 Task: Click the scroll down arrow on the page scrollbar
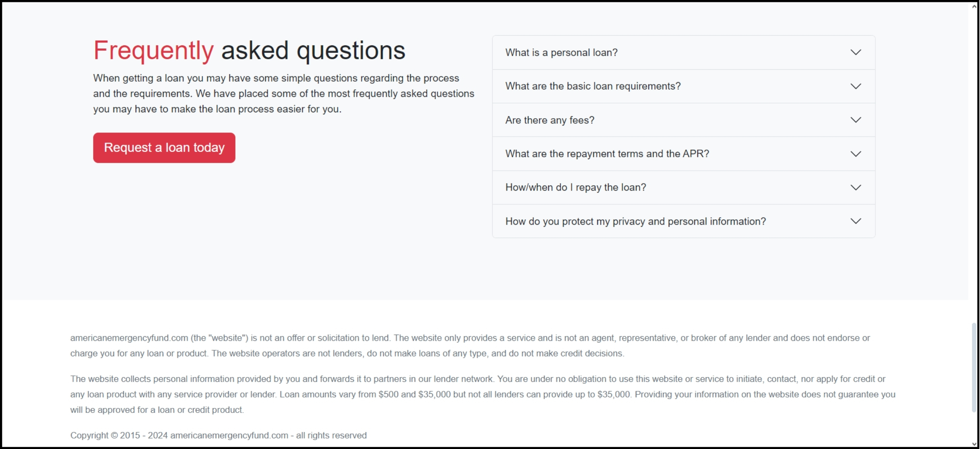click(x=974, y=444)
